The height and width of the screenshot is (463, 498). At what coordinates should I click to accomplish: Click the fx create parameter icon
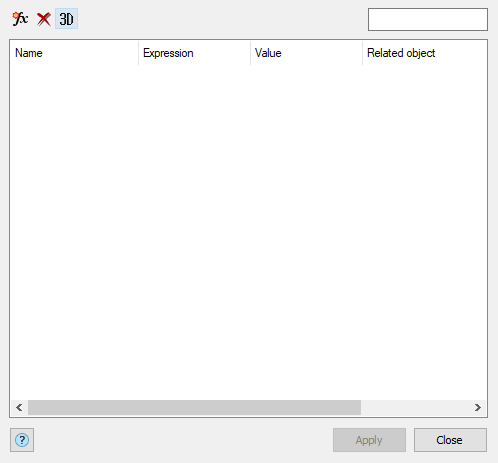pos(20,19)
